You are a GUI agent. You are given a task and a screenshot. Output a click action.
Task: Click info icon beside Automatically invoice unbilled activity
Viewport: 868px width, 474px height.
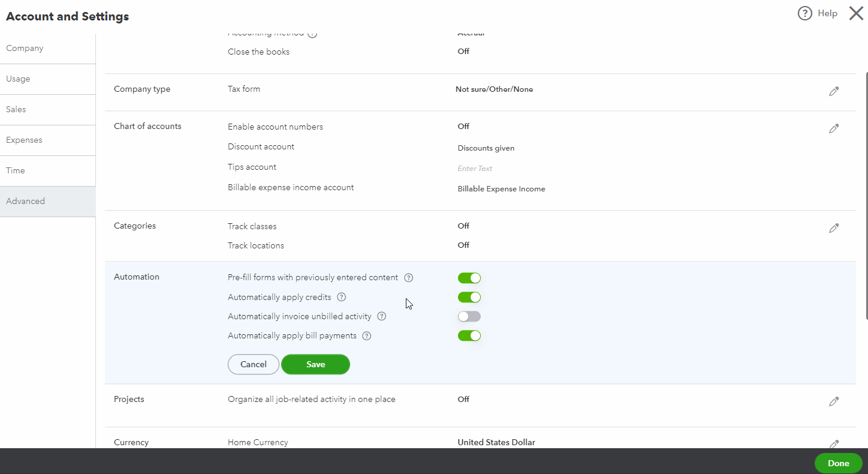[381, 316]
